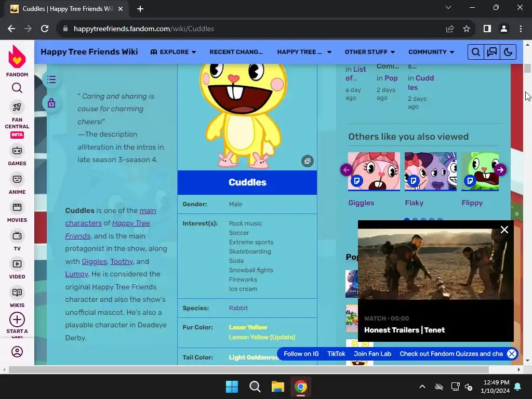Screen dimensions: 532x399
Task: Show the previous viewed wiki cards
Action: 347,170
